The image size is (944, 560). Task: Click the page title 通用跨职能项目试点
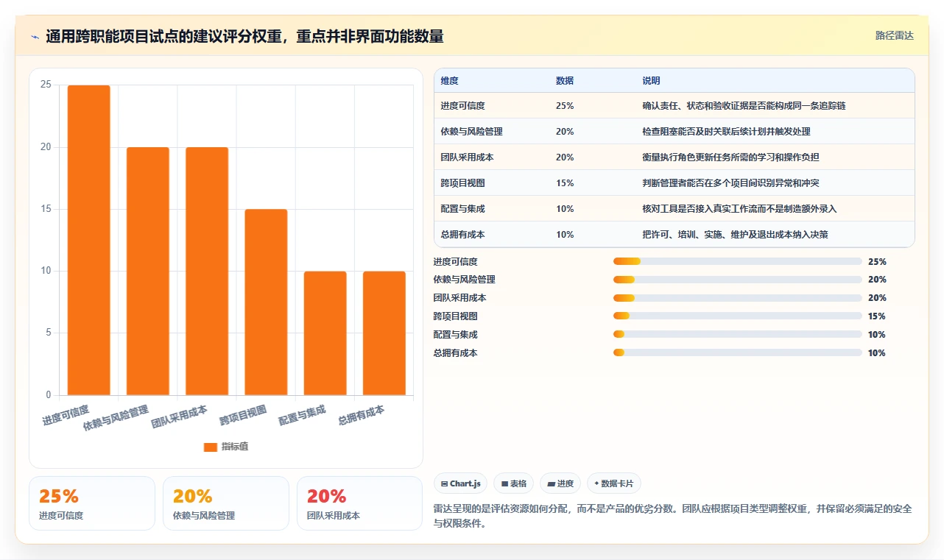[244, 37]
